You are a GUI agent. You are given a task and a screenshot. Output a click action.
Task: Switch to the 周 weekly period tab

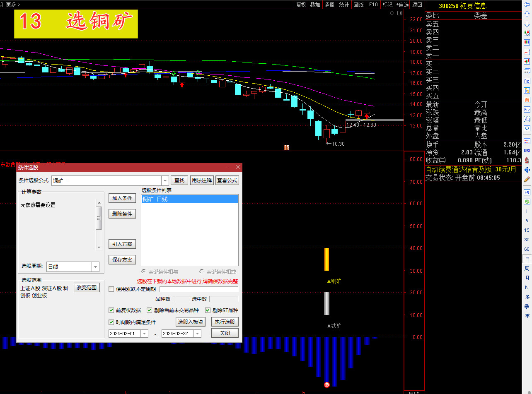coord(527,269)
